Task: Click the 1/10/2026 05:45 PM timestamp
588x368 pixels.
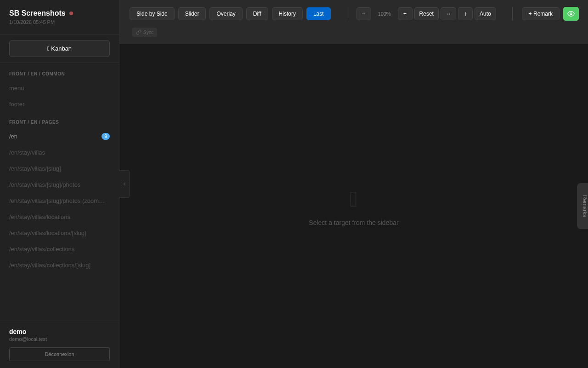Action: tap(32, 22)
